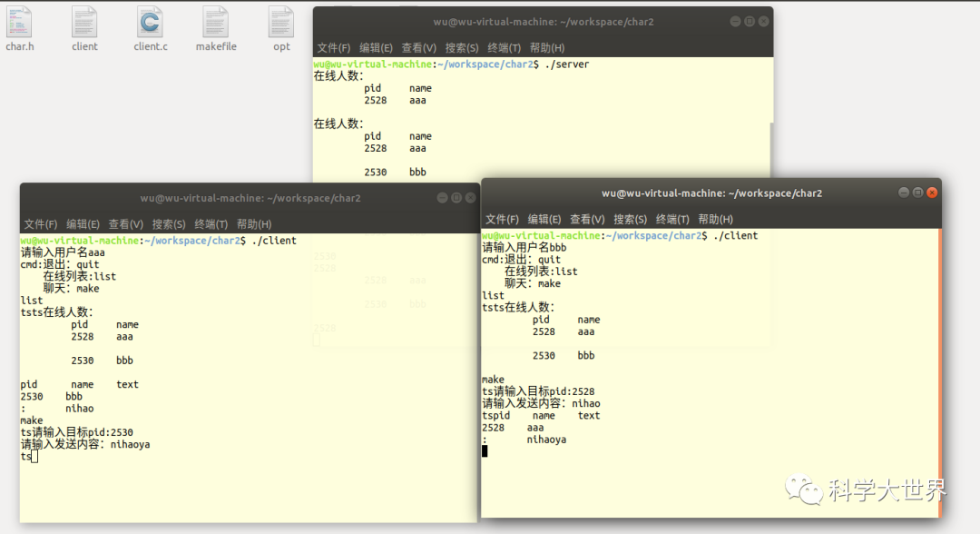Minimize the server terminal window

click(735, 21)
